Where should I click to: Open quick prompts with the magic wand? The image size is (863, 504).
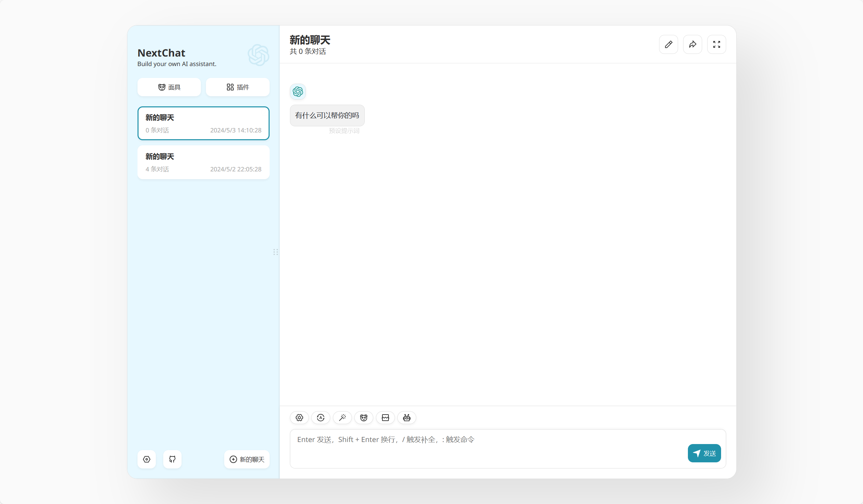342,418
